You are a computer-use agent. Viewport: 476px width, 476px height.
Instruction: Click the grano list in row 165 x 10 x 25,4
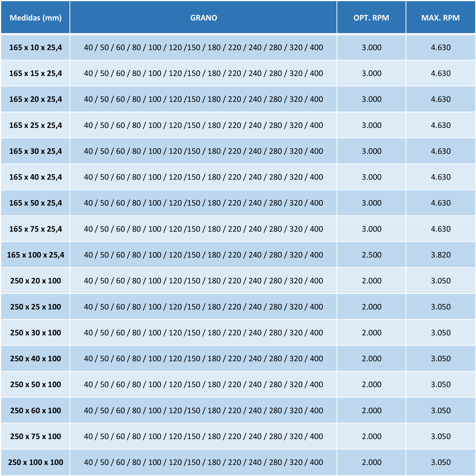pos(204,47)
